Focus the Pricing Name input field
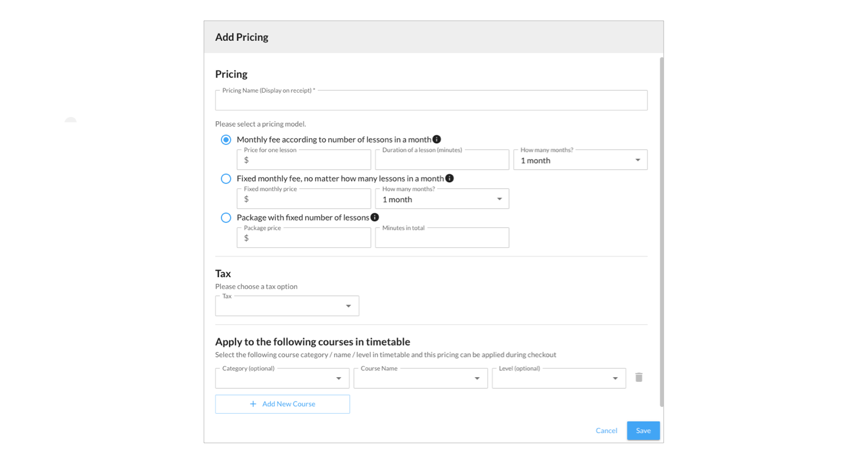This screenshot has width=868, height=463. 431,101
